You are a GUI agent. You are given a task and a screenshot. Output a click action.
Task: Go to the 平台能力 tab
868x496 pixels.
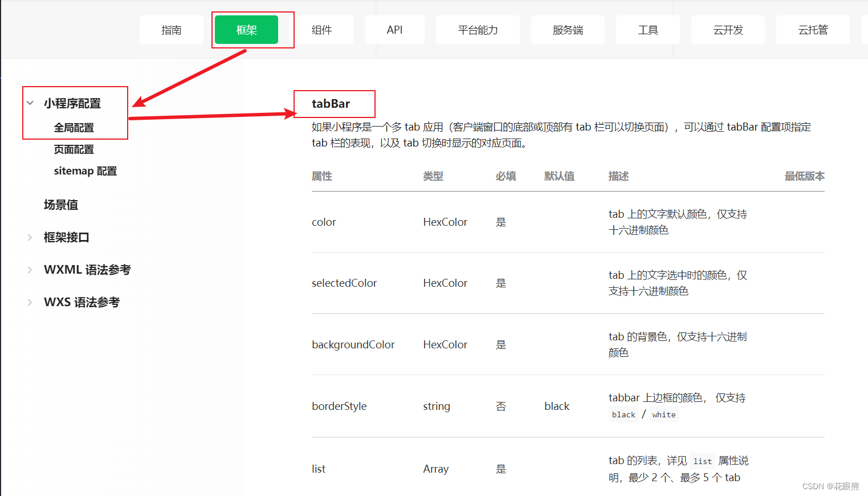click(x=478, y=30)
